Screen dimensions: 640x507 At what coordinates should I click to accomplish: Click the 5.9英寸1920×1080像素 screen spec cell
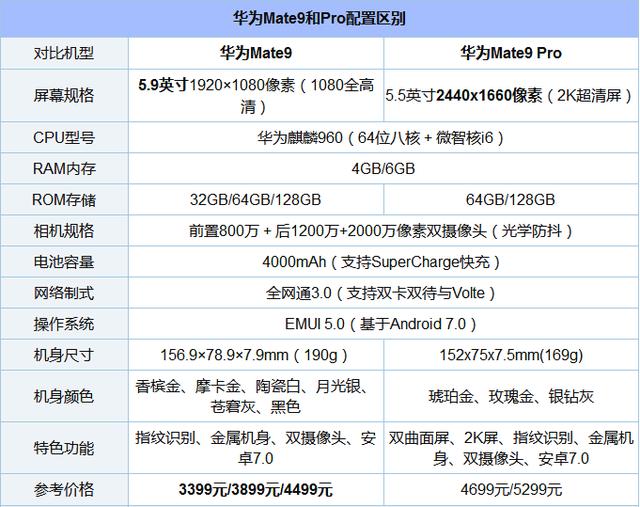(x=256, y=96)
